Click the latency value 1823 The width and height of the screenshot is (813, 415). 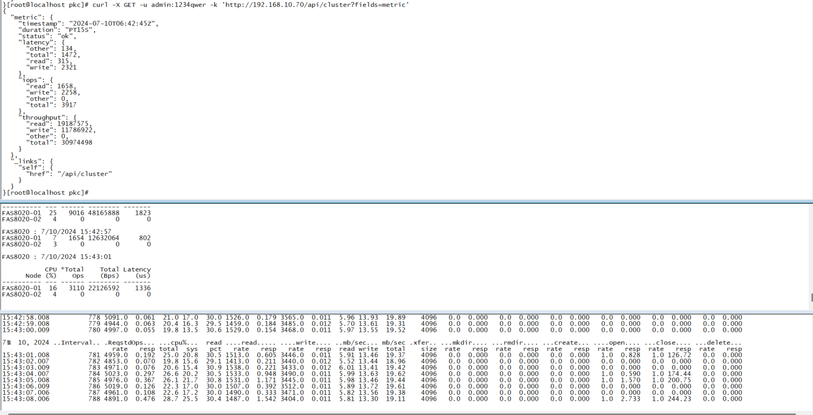(x=143, y=213)
